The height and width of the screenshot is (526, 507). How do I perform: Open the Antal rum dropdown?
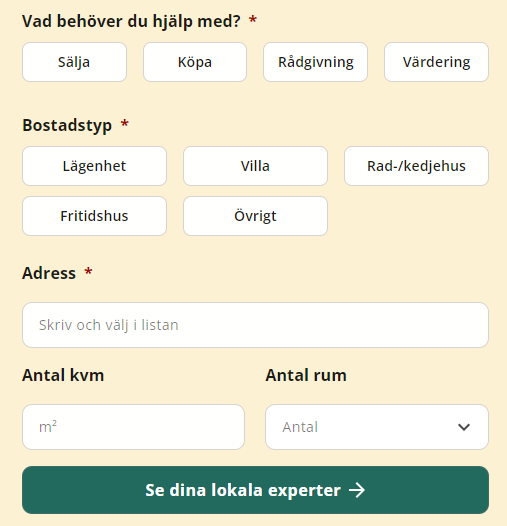coord(377,427)
